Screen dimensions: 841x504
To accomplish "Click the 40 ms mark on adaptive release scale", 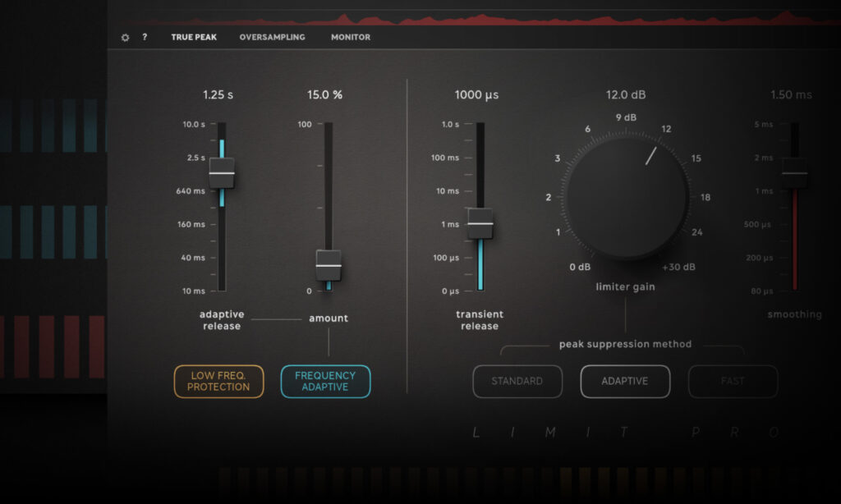I will (x=193, y=258).
